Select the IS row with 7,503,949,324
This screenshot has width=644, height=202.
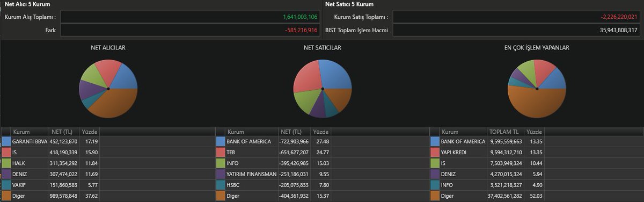click(x=537, y=163)
